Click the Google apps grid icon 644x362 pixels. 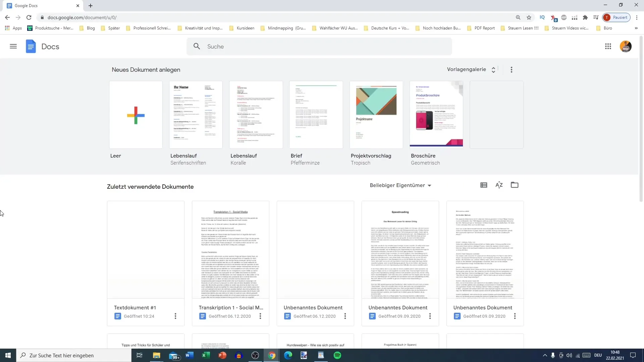coord(608,46)
